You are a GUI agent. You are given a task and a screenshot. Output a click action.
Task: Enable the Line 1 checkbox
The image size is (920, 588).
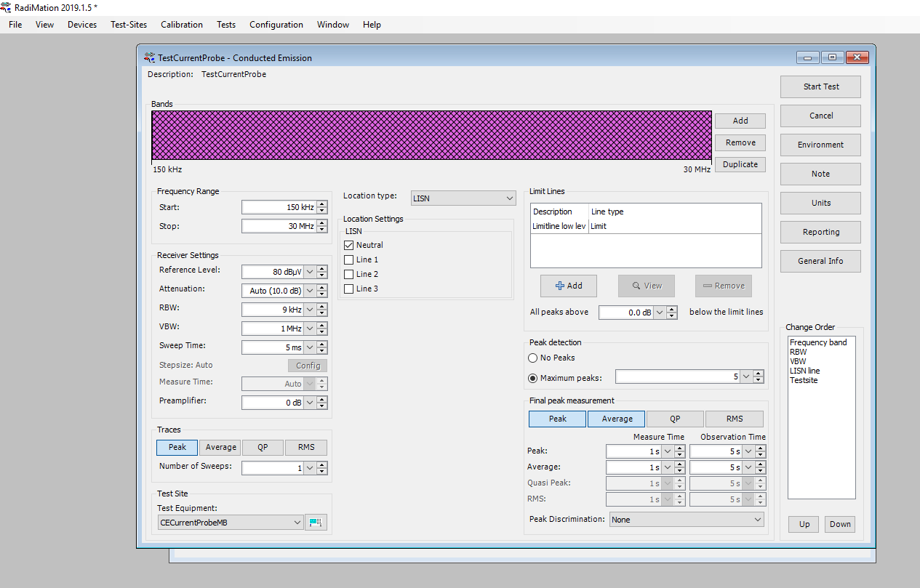[350, 260]
